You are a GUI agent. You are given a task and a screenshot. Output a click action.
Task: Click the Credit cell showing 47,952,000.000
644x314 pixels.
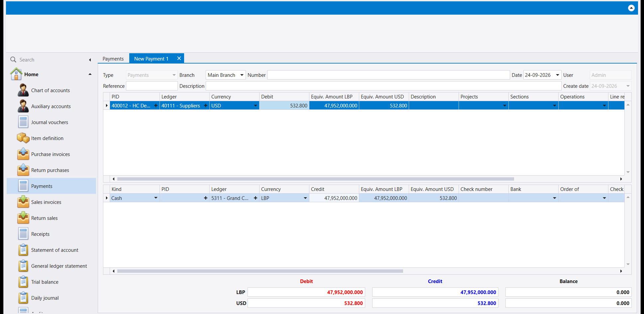334,198
